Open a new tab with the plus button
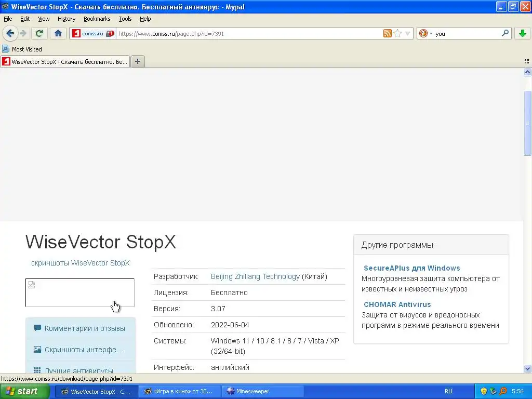Viewport: 532px width, 399px height. 138,61
